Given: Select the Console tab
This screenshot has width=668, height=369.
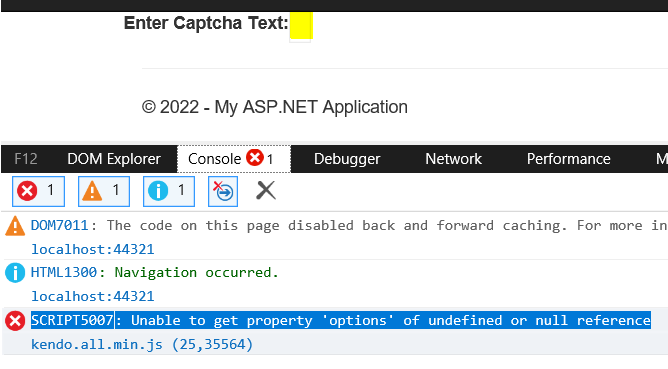Looking at the screenshot, I should [233, 159].
